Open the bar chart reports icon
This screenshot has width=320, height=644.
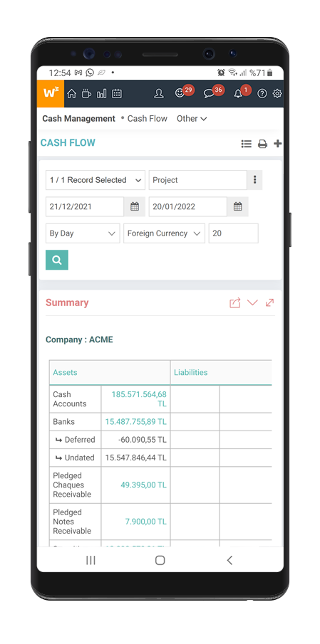click(102, 94)
